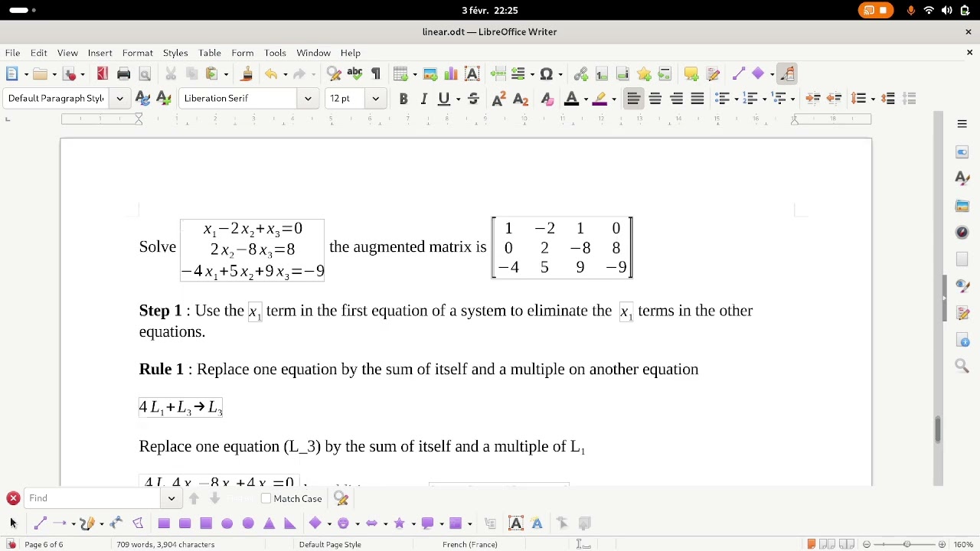Image resolution: width=980 pixels, height=551 pixels.
Task: Toggle bold formatting
Action: 403,99
